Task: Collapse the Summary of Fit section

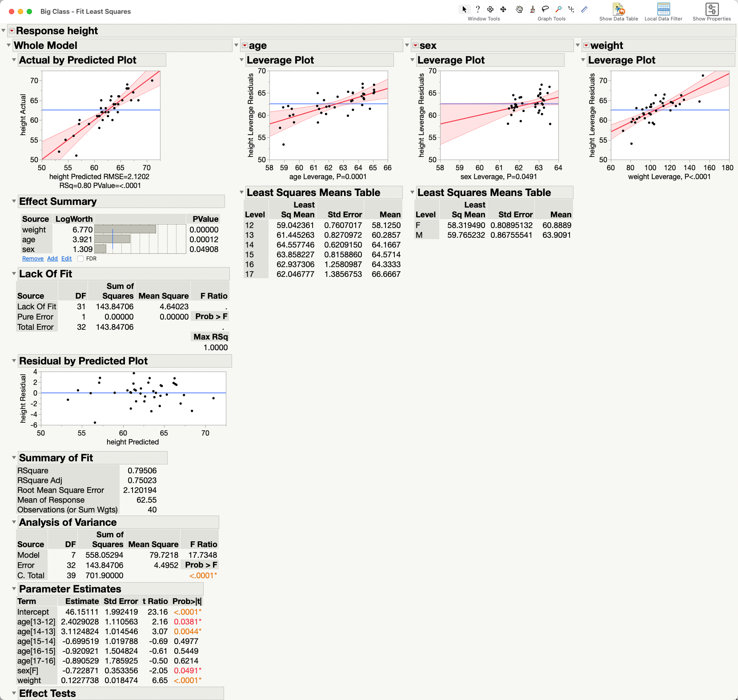Action: point(14,458)
